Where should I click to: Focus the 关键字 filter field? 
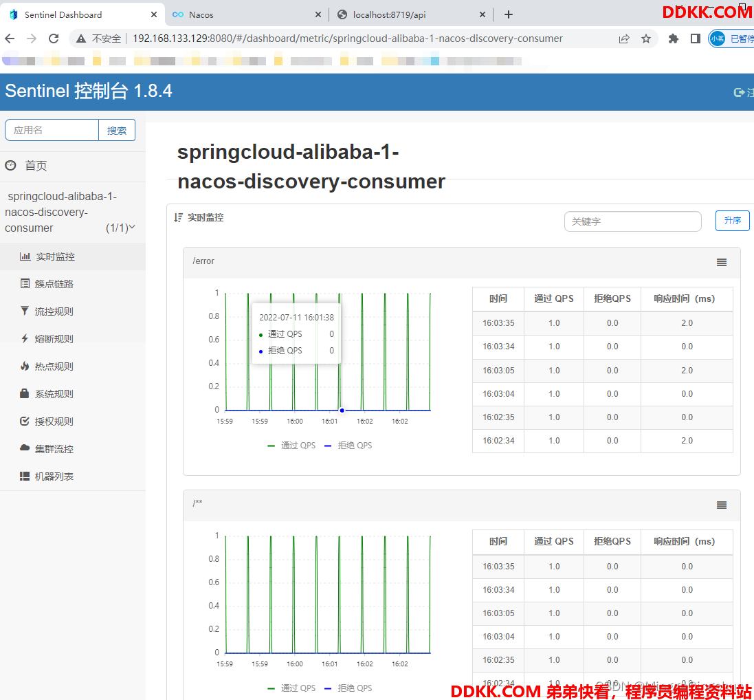[x=632, y=221]
